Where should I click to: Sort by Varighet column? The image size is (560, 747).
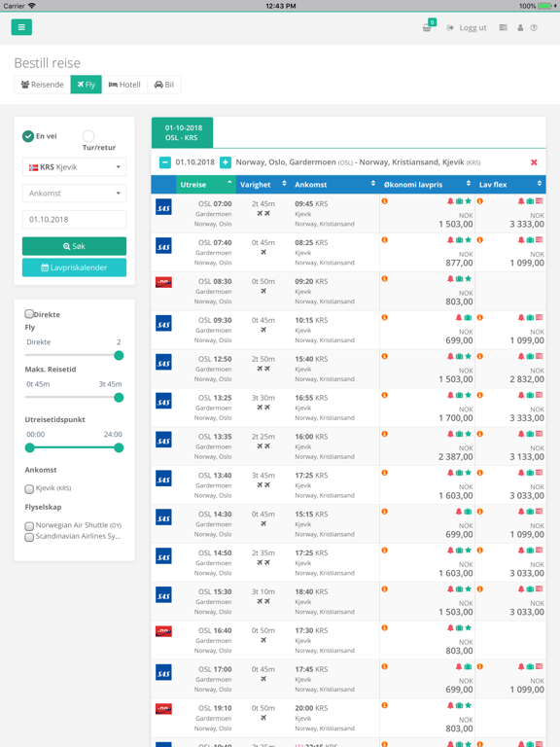[262, 185]
